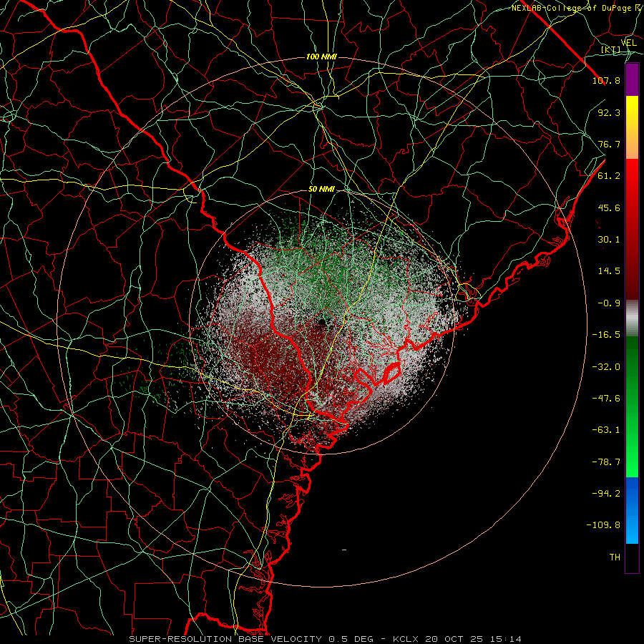Select the 107.8 legend value
This screenshot has width=644, height=644.
click(x=606, y=80)
